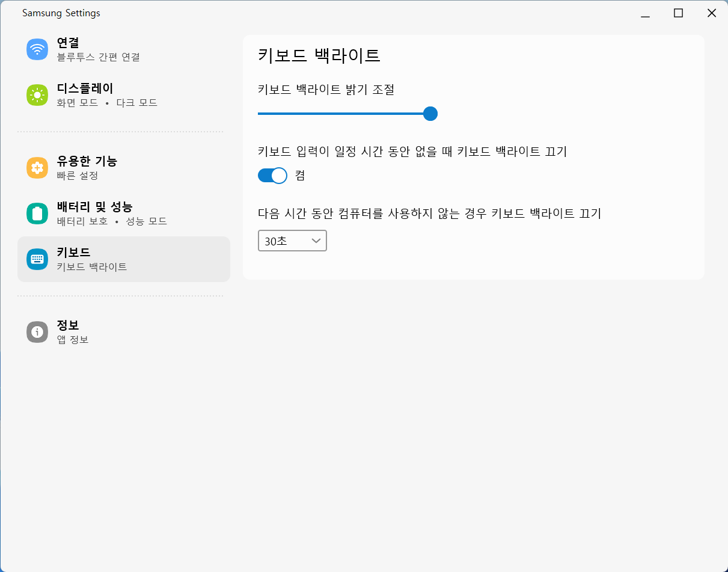The height and width of the screenshot is (572, 728).
Task: Click the 켬 label beside the toggle
Action: point(300,176)
